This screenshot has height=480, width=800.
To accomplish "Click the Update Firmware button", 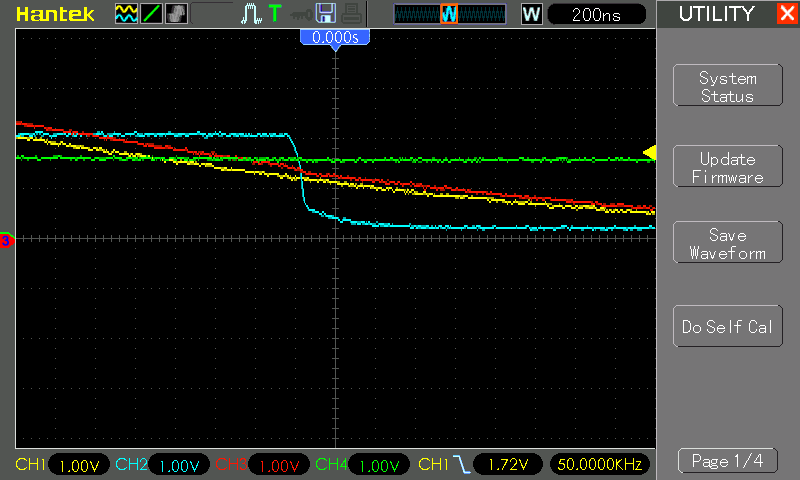I will tap(728, 166).
